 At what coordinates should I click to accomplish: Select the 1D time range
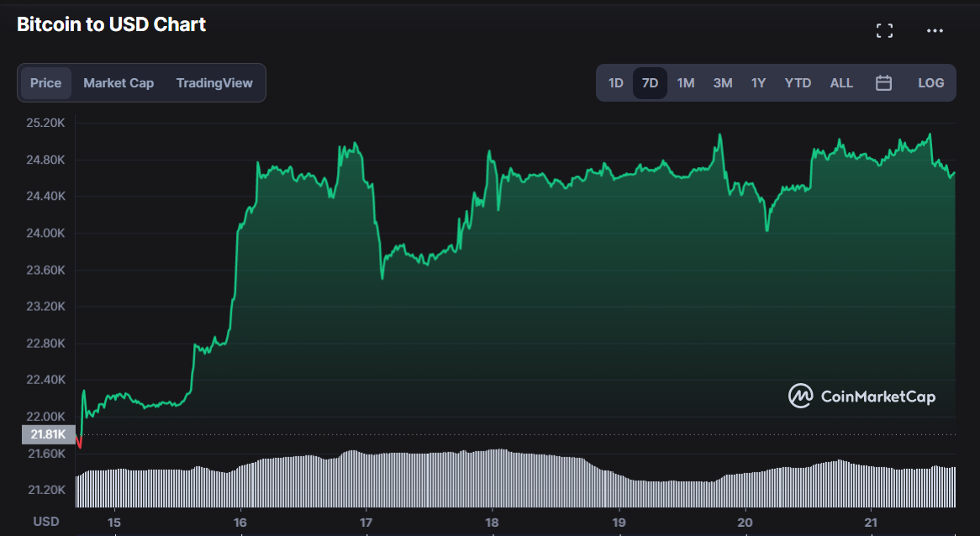tap(615, 82)
